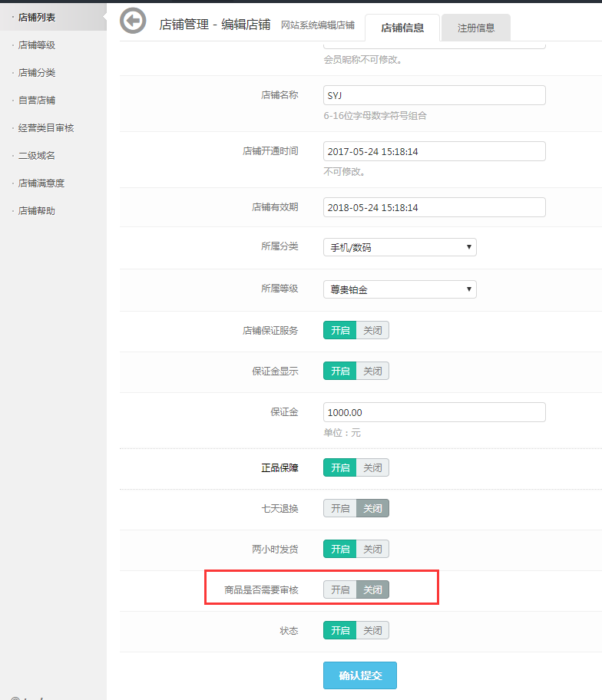Turn off 店铺保证服务 with 关闭
602x700 pixels.
point(372,331)
